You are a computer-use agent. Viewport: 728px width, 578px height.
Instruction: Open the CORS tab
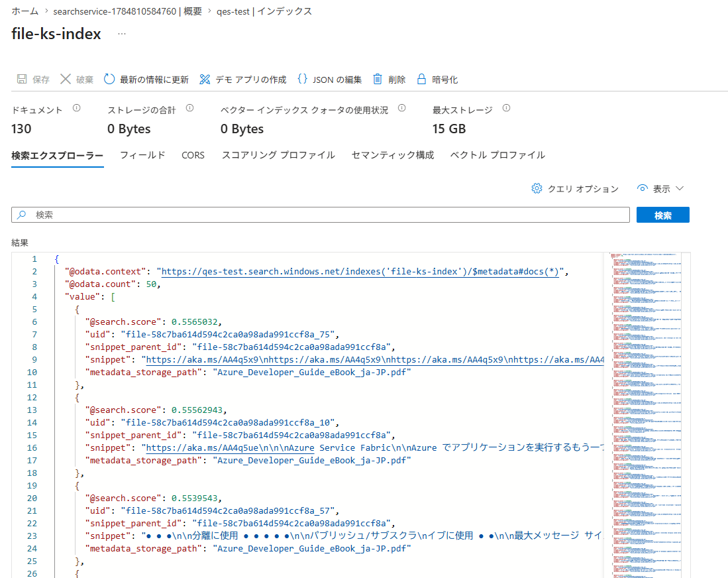point(193,155)
